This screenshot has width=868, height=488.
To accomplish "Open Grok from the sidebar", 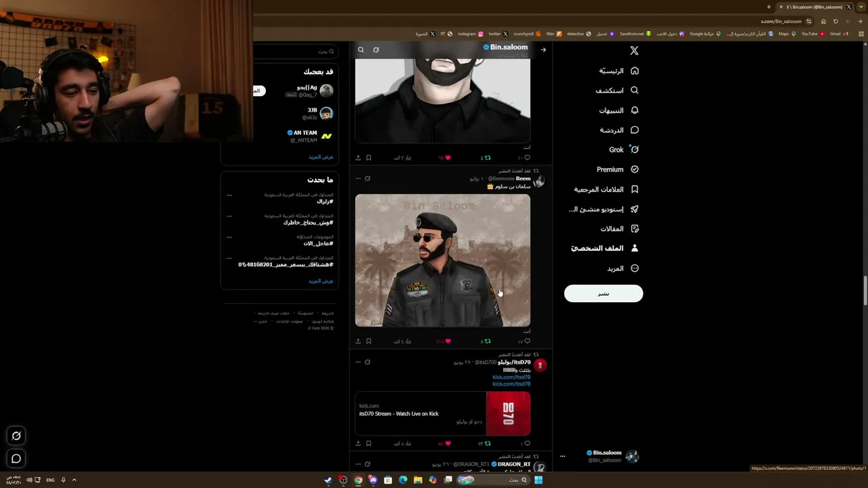I will [x=624, y=150].
